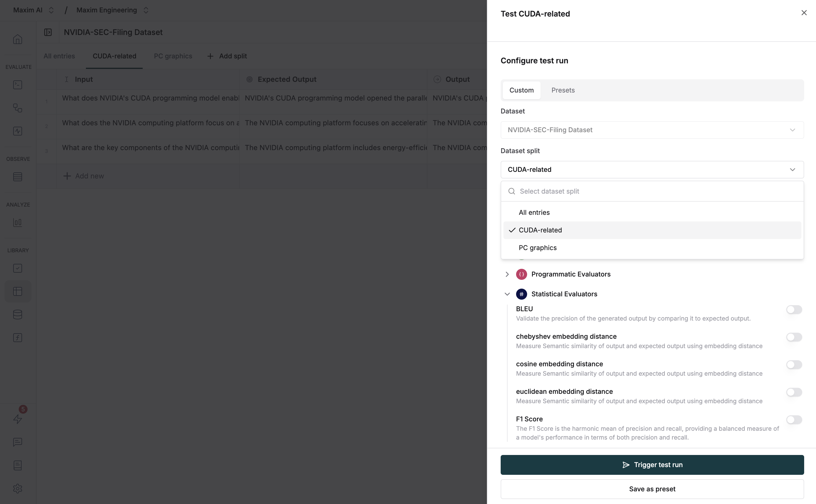This screenshot has height=504, width=816.
Task: Expand the Programmatic Evaluators section
Action: coord(507,274)
